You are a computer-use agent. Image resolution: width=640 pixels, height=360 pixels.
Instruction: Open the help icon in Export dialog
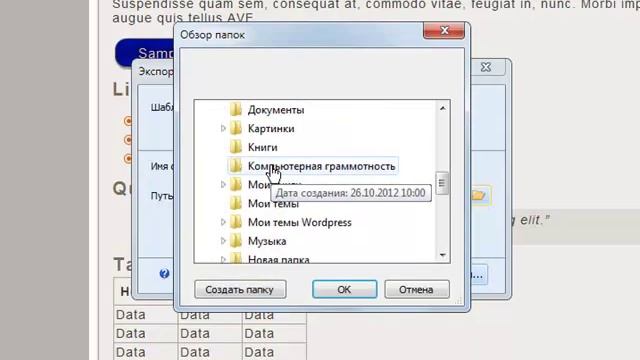click(x=164, y=274)
